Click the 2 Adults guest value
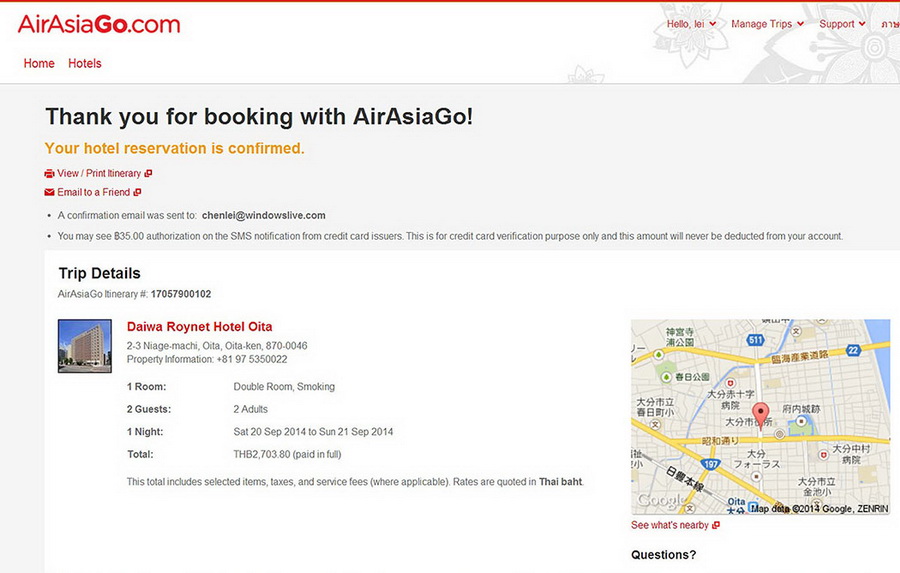The height and width of the screenshot is (573, 900). 250,409
